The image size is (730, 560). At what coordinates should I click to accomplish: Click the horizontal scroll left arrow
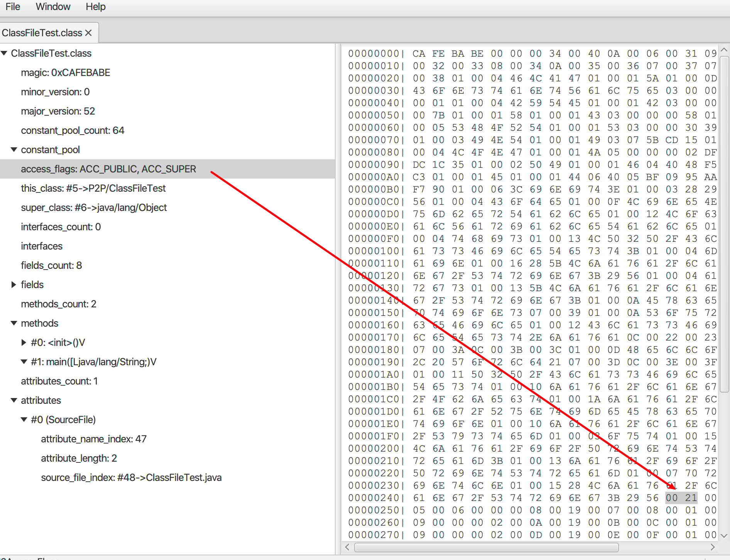coord(347,547)
